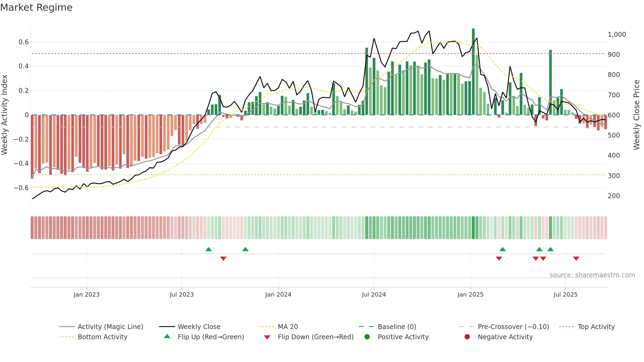Image resolution: width=644 pixels, height=362 pixels.
Task: Click the Jul 2024 date label
Action: [374, 295]
